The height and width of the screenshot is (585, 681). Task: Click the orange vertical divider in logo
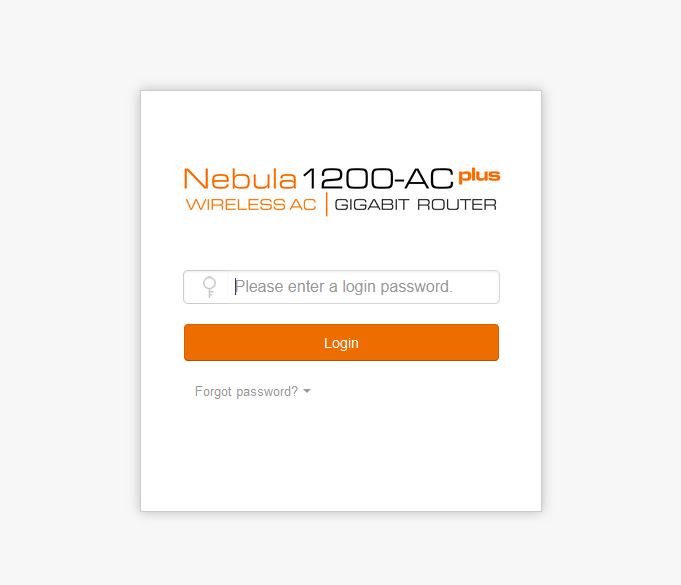click(x=326, y=205)
